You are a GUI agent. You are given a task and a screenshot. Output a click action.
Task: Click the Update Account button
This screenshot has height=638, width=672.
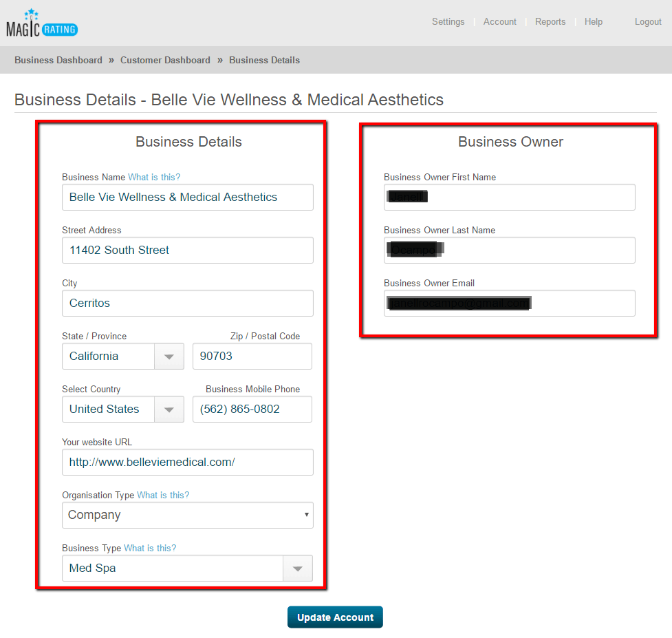click(x=335, y=617)
